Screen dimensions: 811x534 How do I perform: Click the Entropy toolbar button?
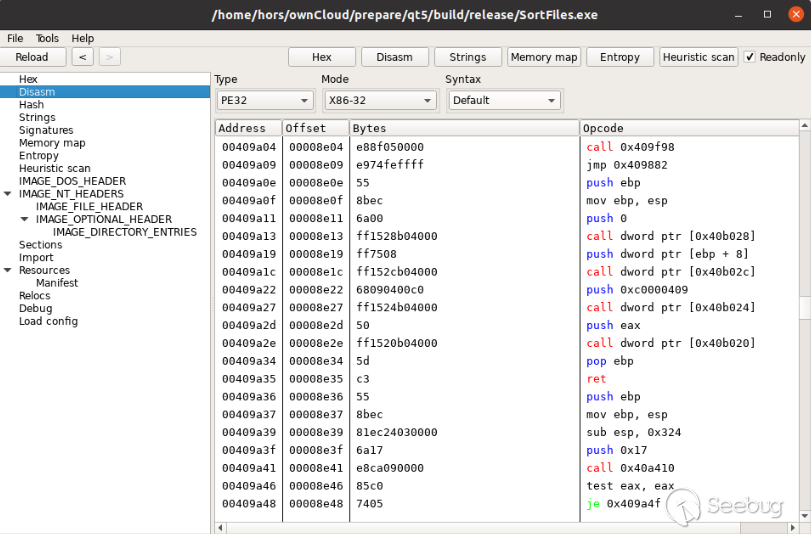pyautogui.click(x=620, y=57)
